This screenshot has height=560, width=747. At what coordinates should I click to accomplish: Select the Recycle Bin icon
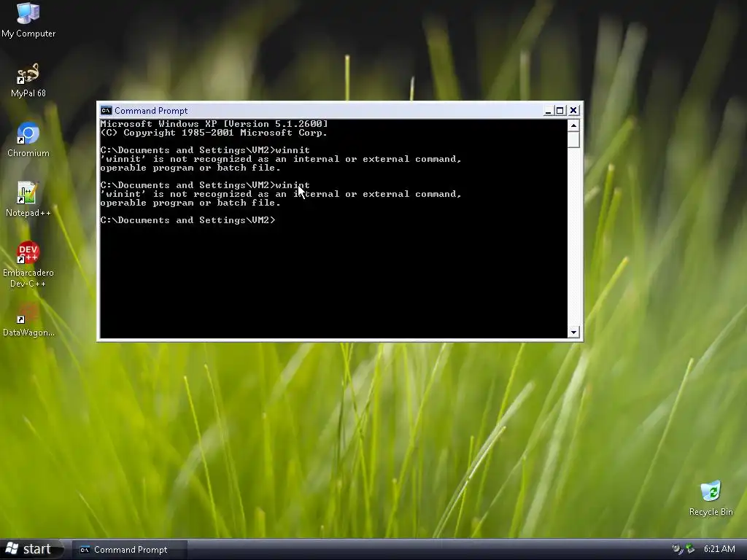(711, 499)
